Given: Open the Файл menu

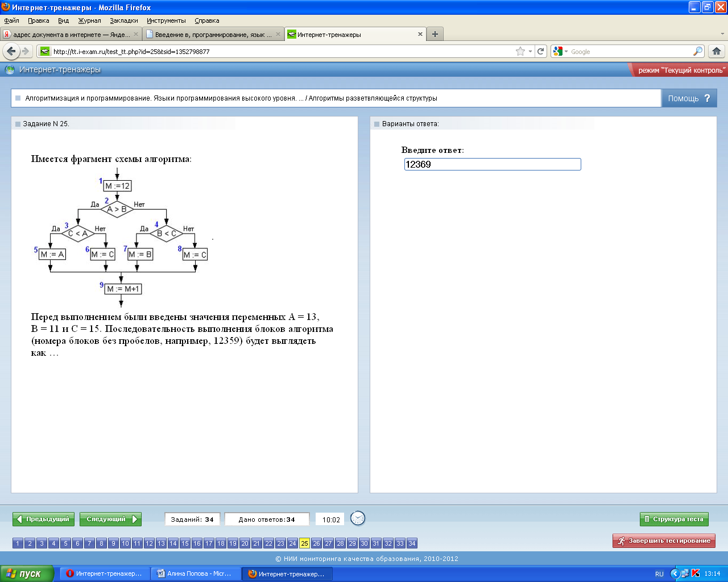Looking at the screenshot, I should pyautogui.click(x=11, y=20).
